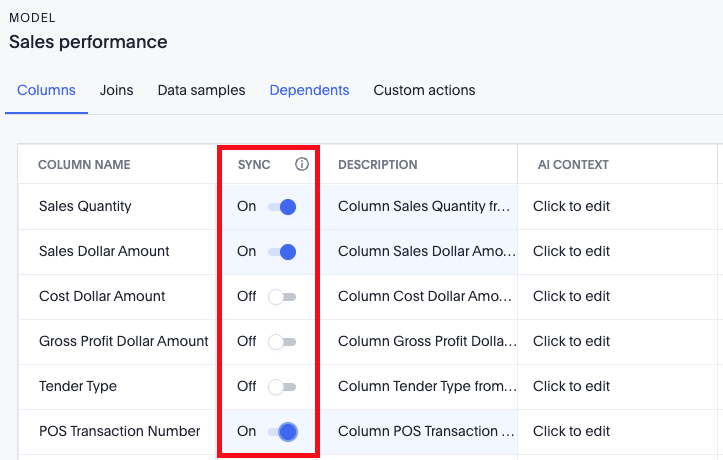The image size is (723, 460).
Task: Edit AI context for Sales Quantity
Action: click(x=571, y=207)
